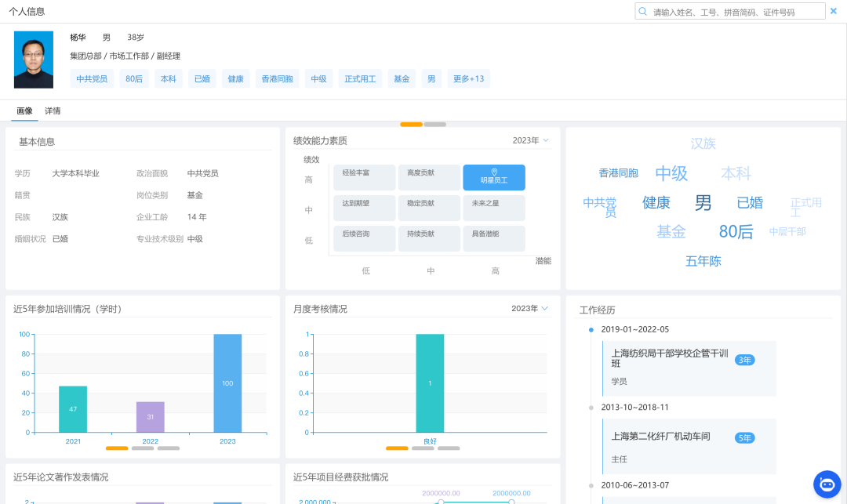The width and height of the screenshot is (847, 504).
Task: Open the chatbot assistant icon
Action: (x=827, y=484)
